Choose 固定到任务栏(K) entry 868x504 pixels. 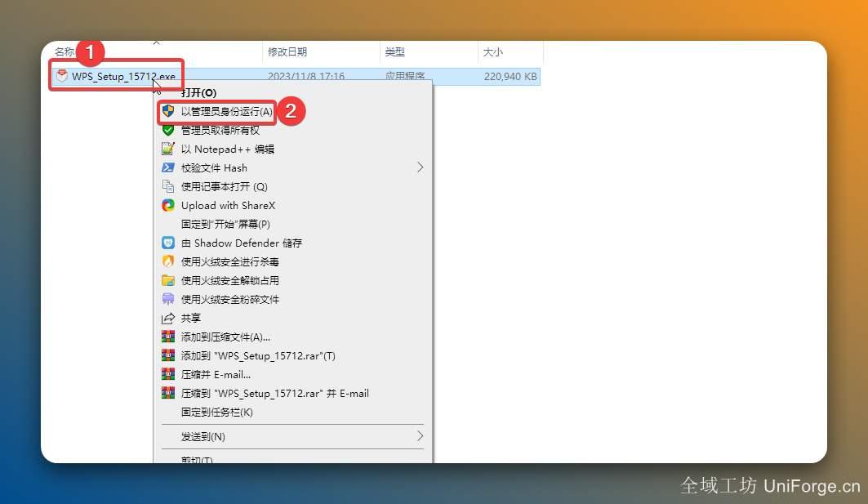[217, 413]
